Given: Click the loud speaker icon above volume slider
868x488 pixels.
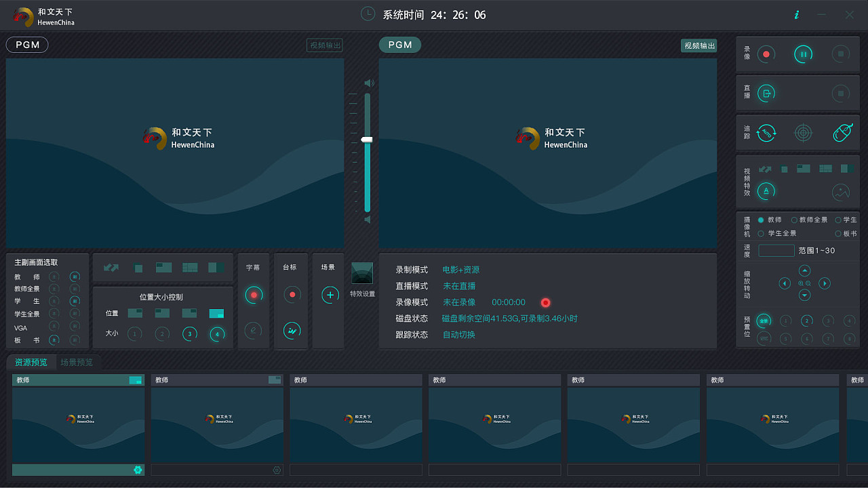Looking at the screenshot, I should click(x=369, y=83).
